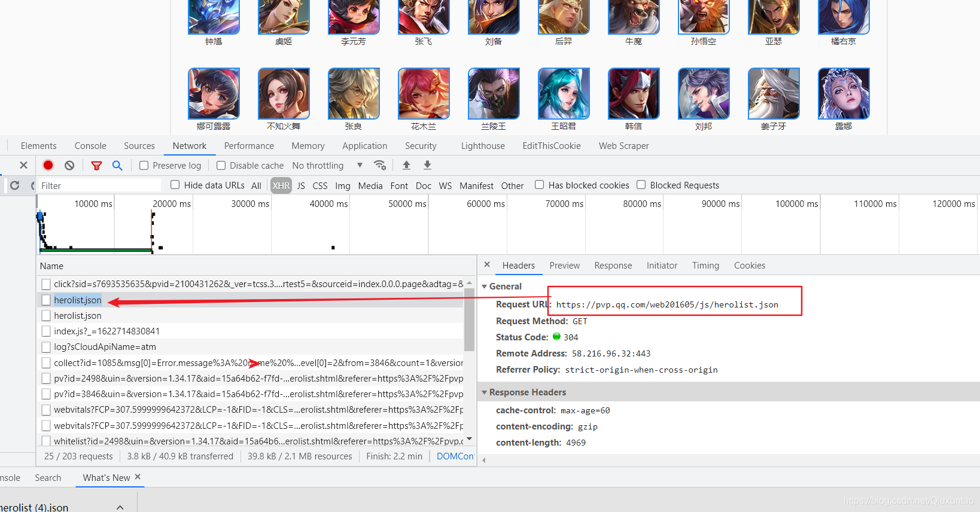Filter requests by All types

pyautogui.click(x=256, y=185)
